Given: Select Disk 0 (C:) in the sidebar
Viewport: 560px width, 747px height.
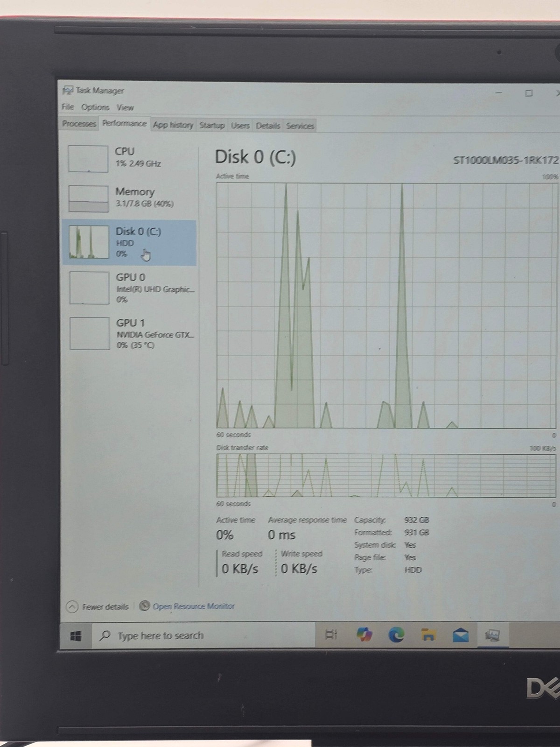Looking at the screenshot, I should pyautogui.click(x=129, y=243).
